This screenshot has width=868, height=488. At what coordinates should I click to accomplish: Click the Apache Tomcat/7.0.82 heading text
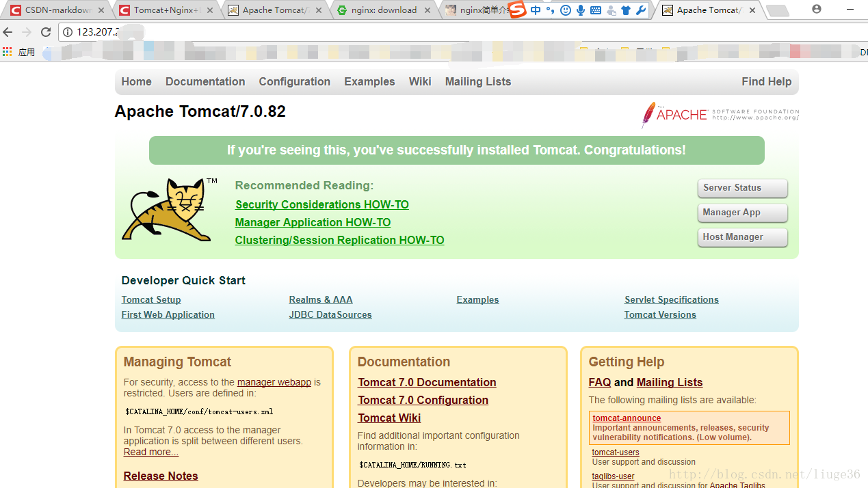coord(200,111)
